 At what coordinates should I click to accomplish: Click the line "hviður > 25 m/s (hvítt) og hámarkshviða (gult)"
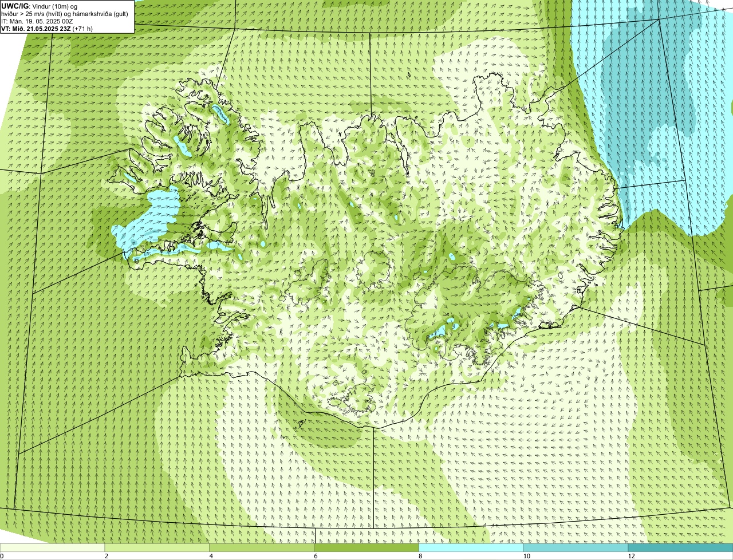tap(65, 14)
